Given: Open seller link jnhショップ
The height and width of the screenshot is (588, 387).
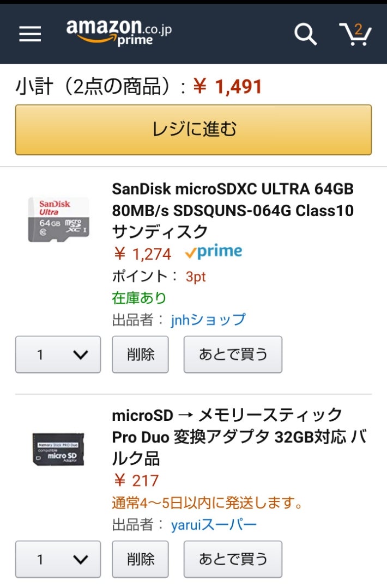Looking at the screenshot, I should (208, 320).
